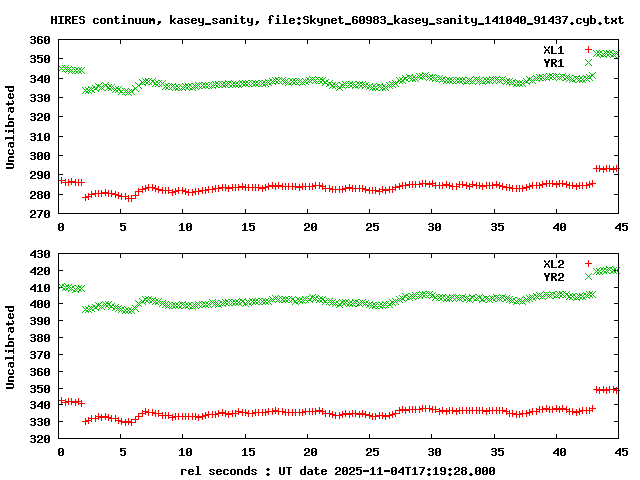This screenshot has height=480, width=640.
Task: Click the top plot's Uncalibrated axis label
Action: pos(10,127)
